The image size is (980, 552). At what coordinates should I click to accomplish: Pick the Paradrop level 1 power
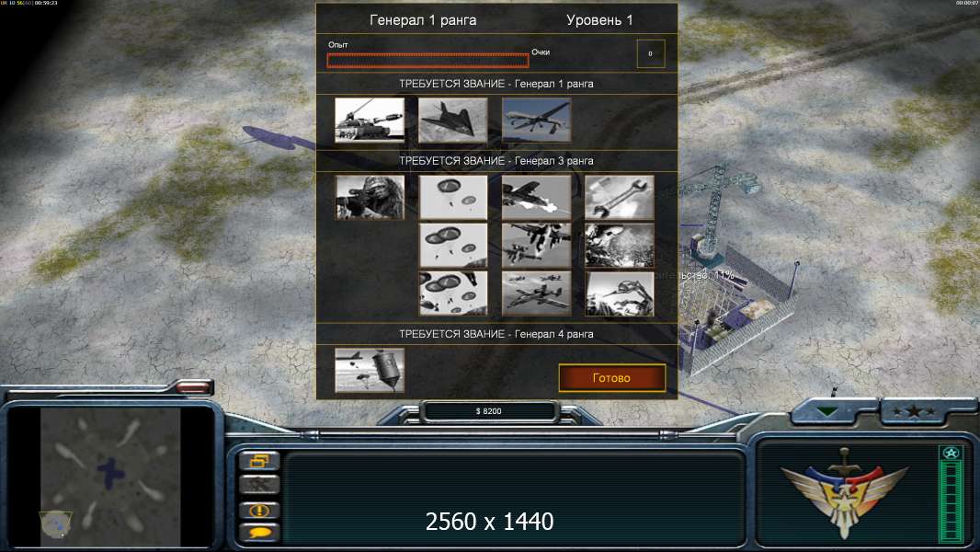pyautogui.click(x=452, y=198)
